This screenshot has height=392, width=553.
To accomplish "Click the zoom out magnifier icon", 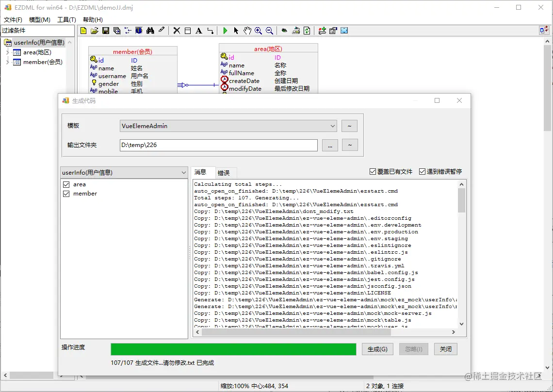I will pos(269,31).
